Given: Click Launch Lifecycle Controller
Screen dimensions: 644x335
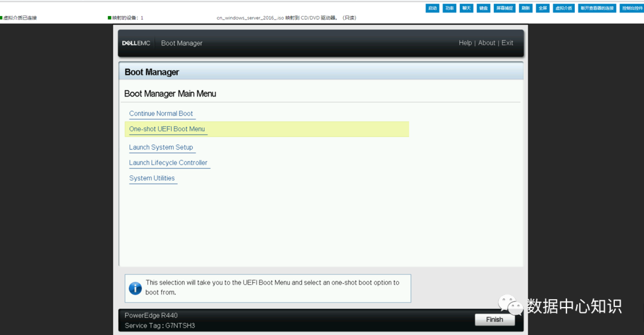Looking at the screenshot, I should [x=168, y=163].
